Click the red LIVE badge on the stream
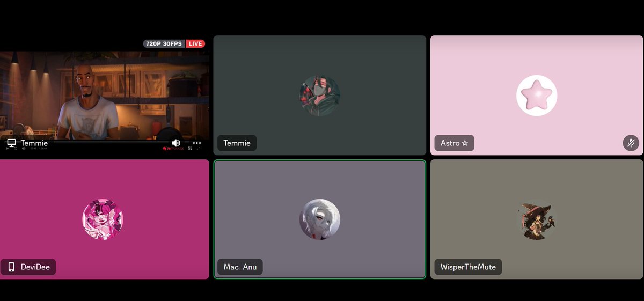 (195, 43)
